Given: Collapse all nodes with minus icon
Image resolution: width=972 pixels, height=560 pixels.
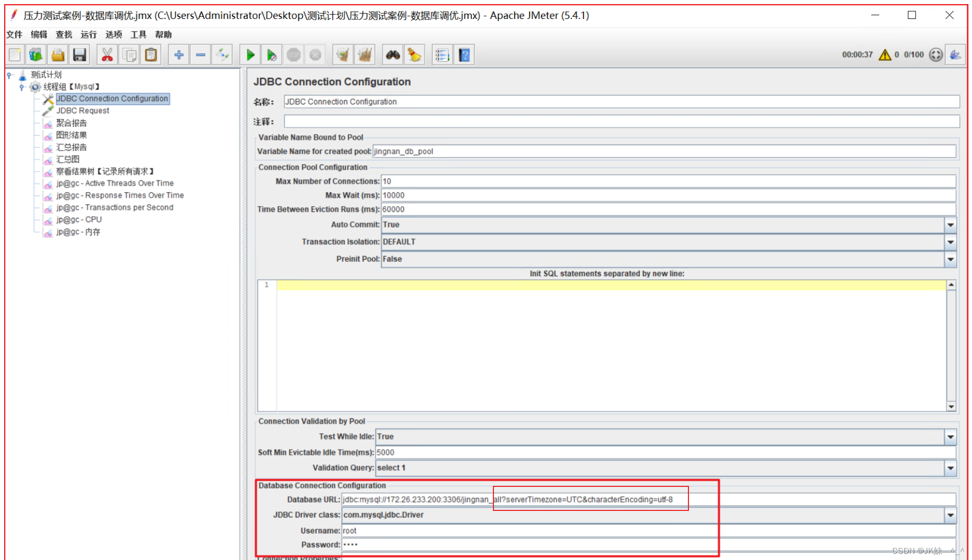Looking at the screenshot, I should click(201, 55).
